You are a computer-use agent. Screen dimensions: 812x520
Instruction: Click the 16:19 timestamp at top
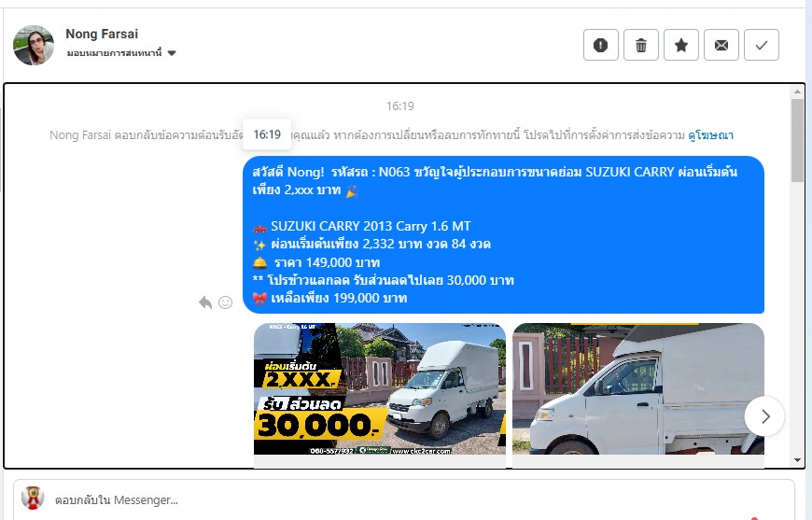pyautogui.click(x=399, y=106)
